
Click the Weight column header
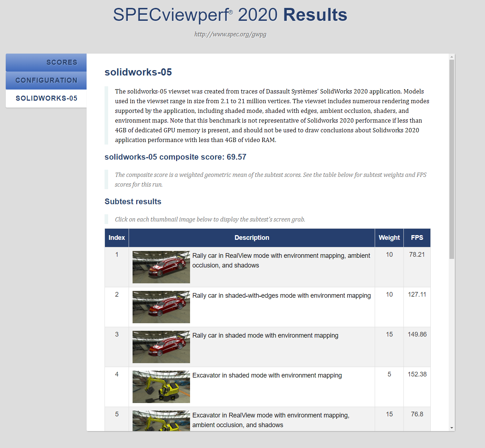(x=389, y=238)
